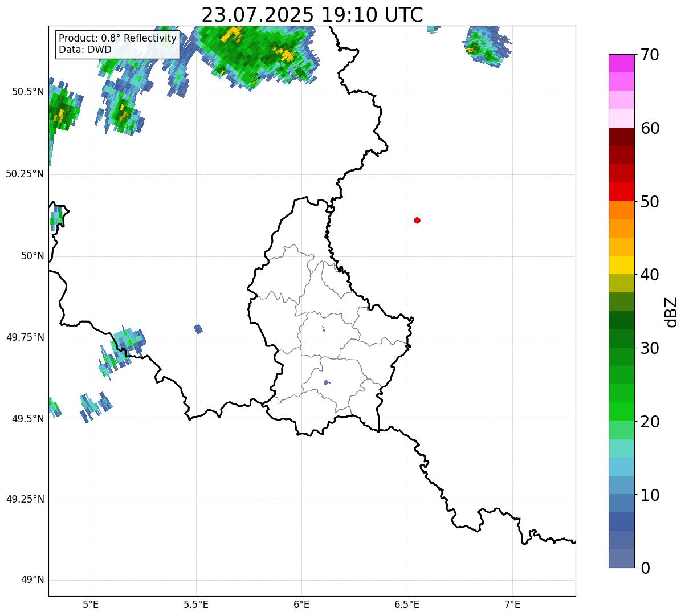
Task: Click the Data: DWD text
Action: click(x=85, y=50)
